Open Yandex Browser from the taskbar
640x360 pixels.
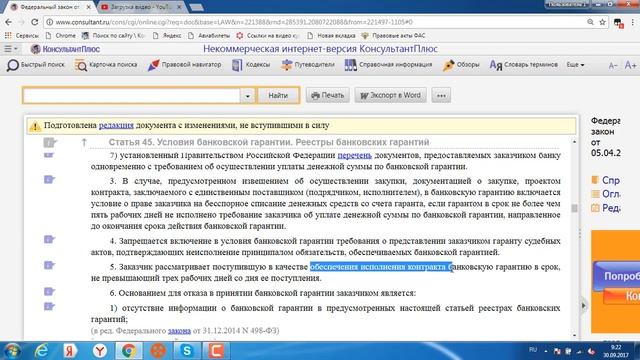100,351
